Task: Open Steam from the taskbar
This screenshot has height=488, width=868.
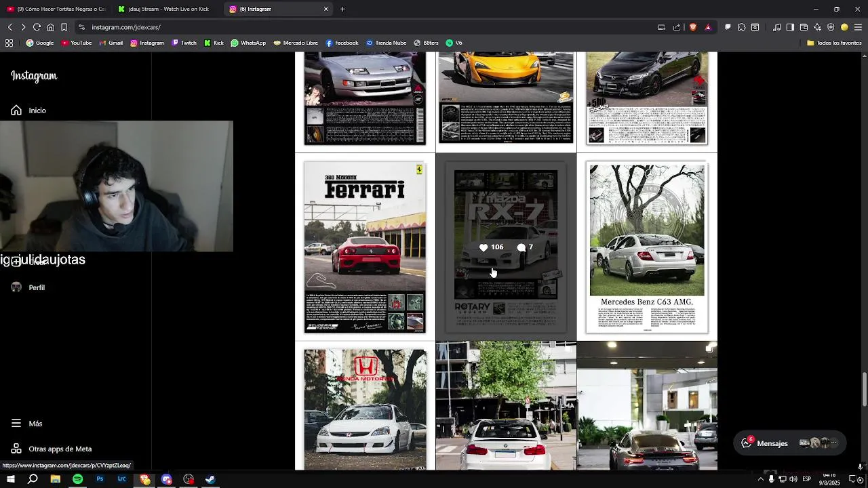Action: 210,479
